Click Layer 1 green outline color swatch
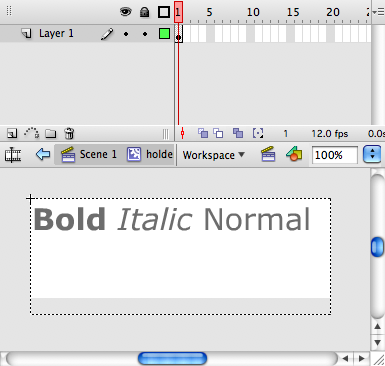Image resolution: width=385 pixels, height=366 pixels. (x=164, y=34)
